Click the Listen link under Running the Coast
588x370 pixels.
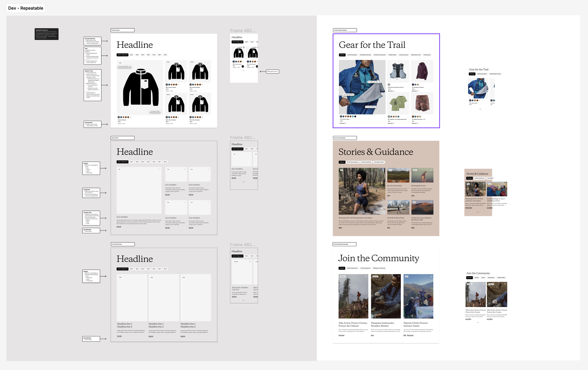coord(413,195)
